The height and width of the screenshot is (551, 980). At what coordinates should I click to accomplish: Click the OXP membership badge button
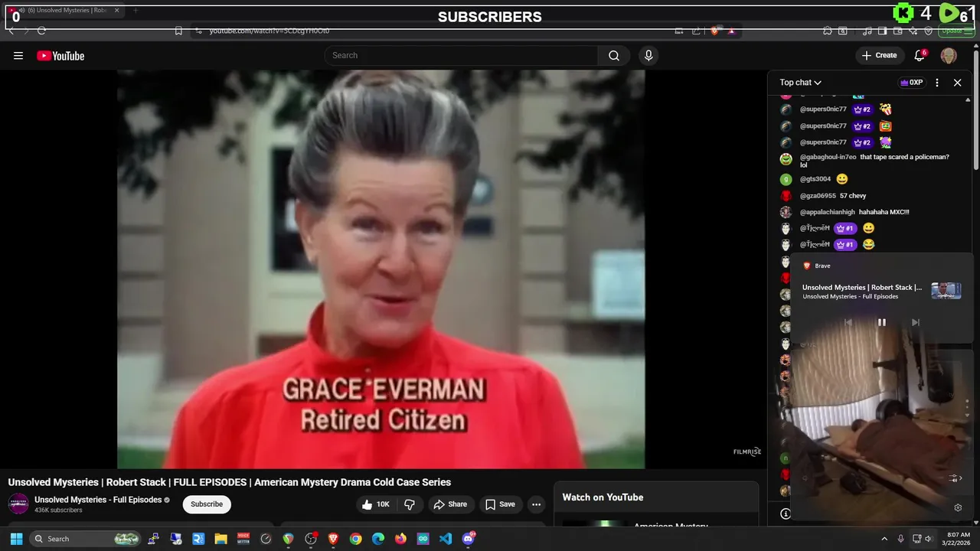point(911,83)
